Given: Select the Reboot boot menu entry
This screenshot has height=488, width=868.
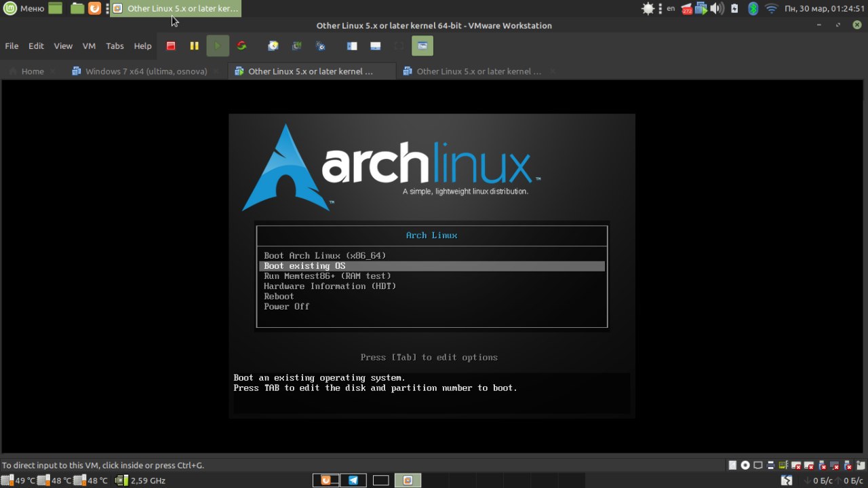Looking at the screenshot, I should [432, 297].
